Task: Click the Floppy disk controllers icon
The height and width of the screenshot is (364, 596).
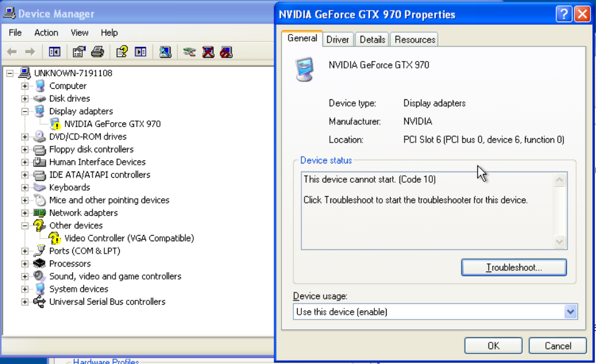Action: tap(40, 149)
